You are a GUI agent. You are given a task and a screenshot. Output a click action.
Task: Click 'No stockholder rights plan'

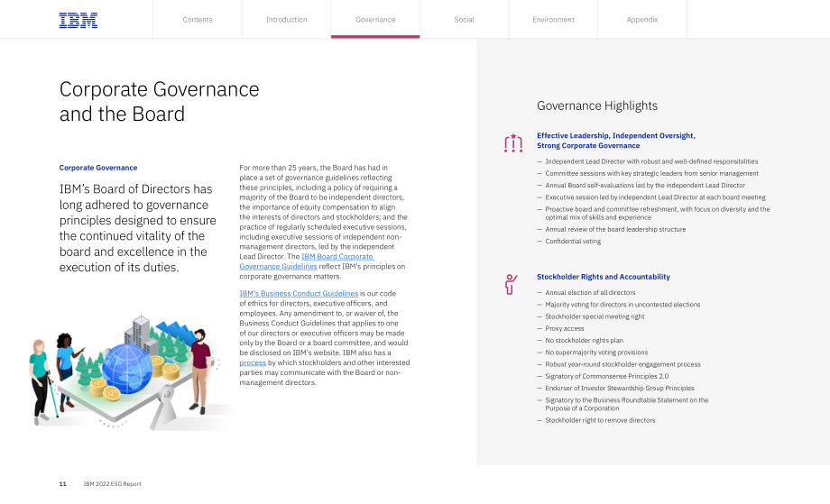(x=585, y=341)
